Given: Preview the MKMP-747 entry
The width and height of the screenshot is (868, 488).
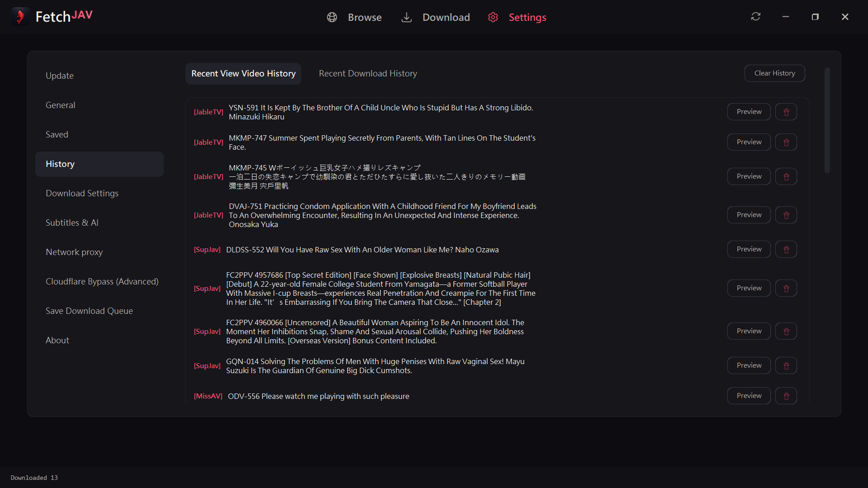Looking at the screenshot, I should (x=749, y=142).
